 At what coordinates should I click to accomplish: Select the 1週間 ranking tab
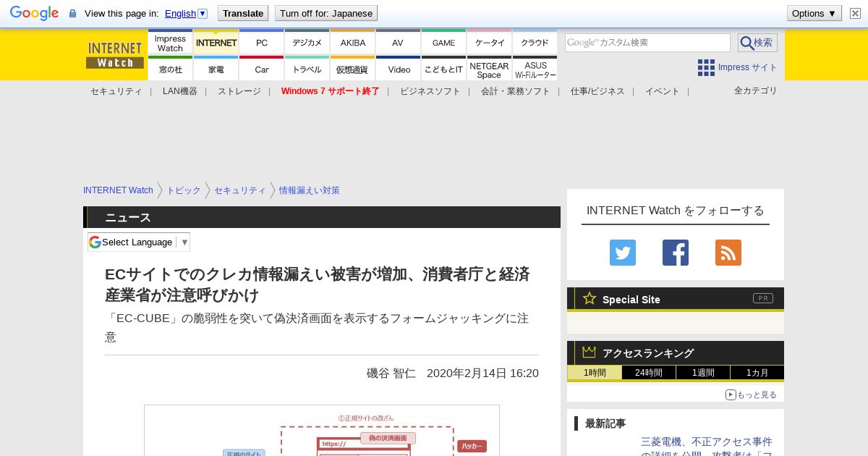point(703,373)
